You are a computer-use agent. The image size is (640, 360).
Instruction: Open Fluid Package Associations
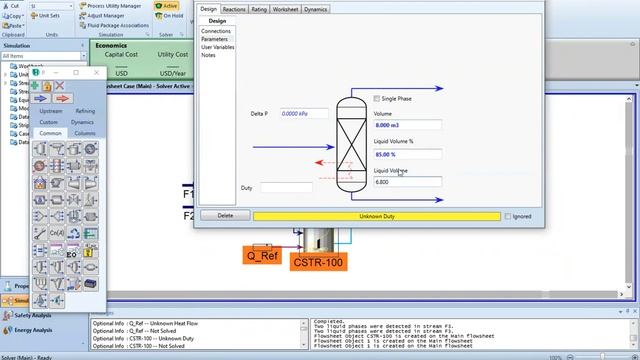click(114, 25)
